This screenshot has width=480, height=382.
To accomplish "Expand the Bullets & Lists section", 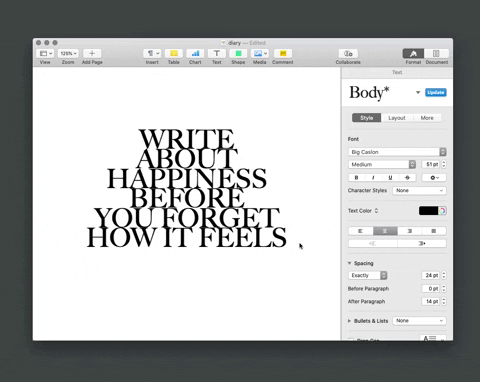I will (349, 321).
